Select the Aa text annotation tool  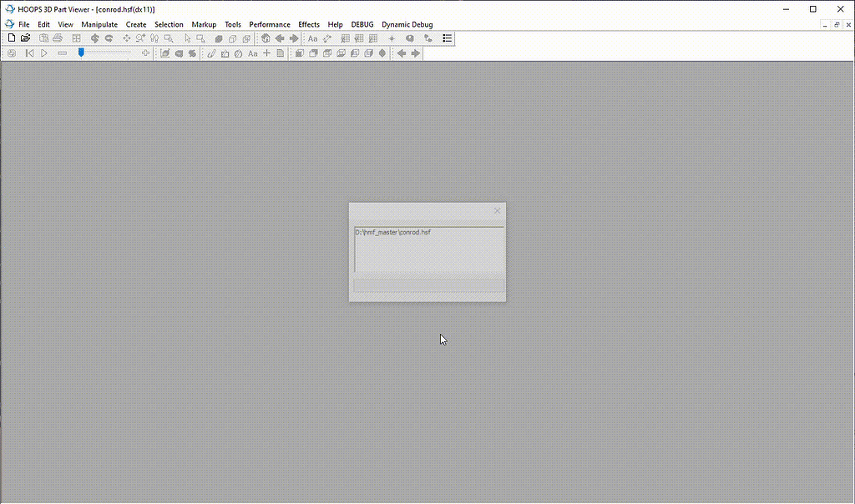311,38
